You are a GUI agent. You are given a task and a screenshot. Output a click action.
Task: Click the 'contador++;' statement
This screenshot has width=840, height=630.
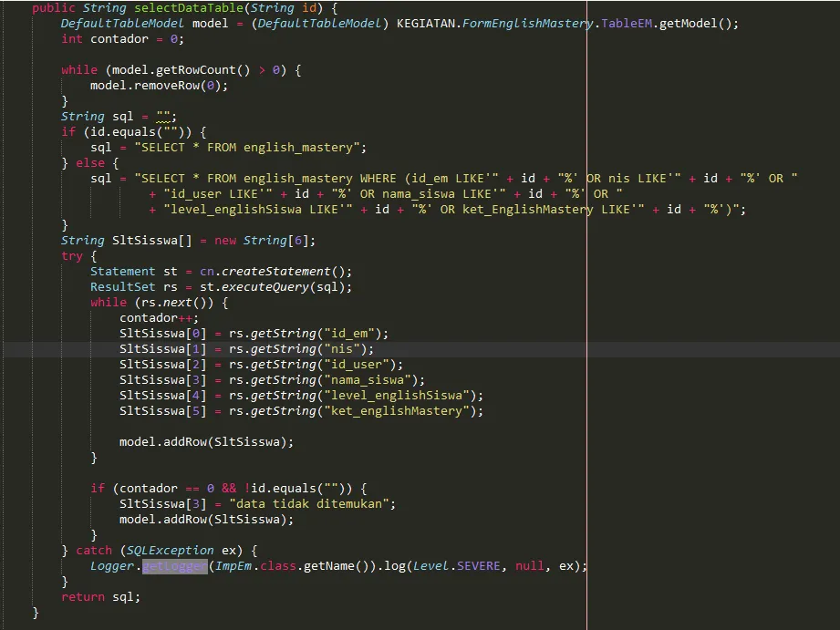click(159, 319)
